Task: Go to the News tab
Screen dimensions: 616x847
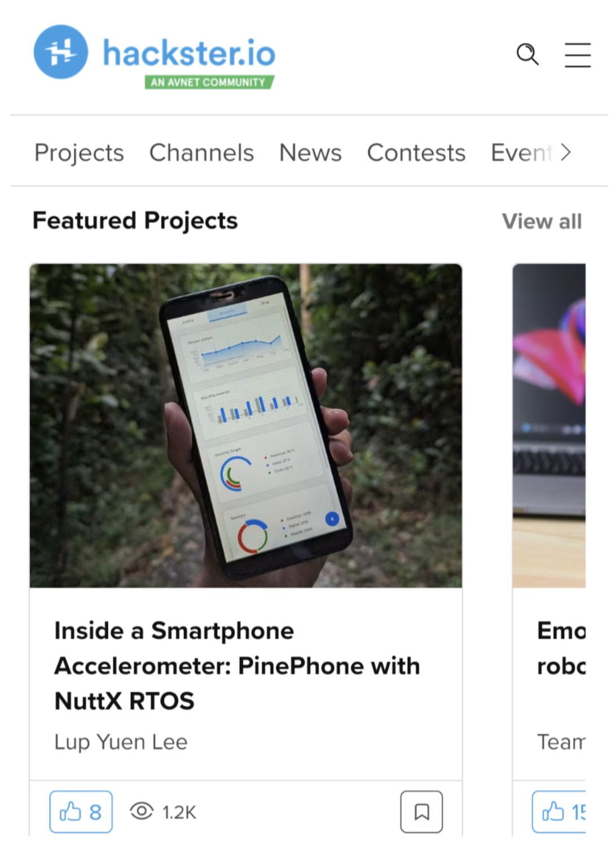Action: pos(310,152)
